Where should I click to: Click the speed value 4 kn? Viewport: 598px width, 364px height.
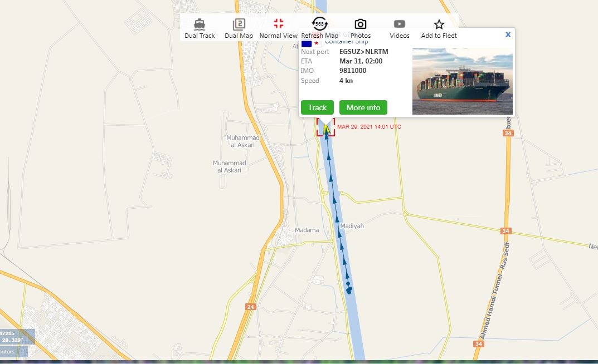346,81
